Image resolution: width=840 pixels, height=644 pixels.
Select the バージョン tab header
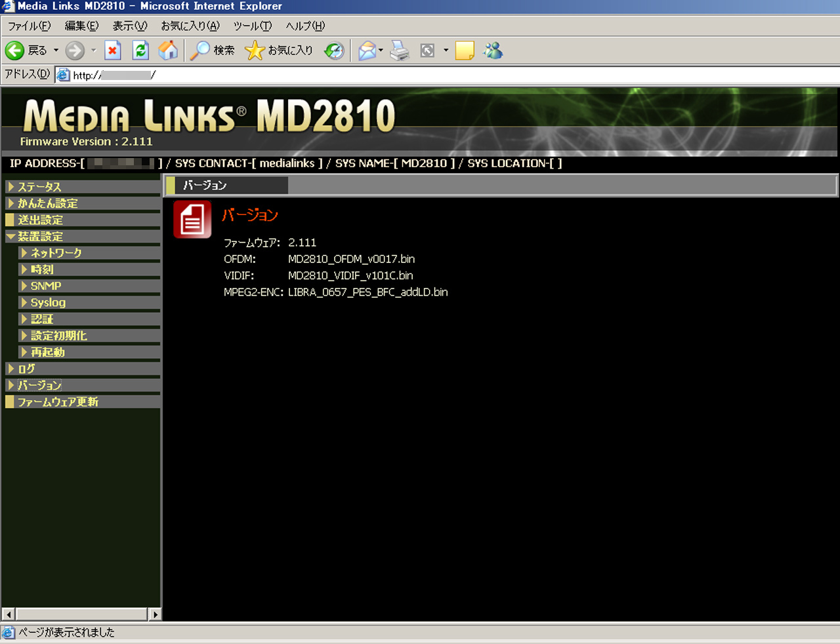click(x=226, y=186)
